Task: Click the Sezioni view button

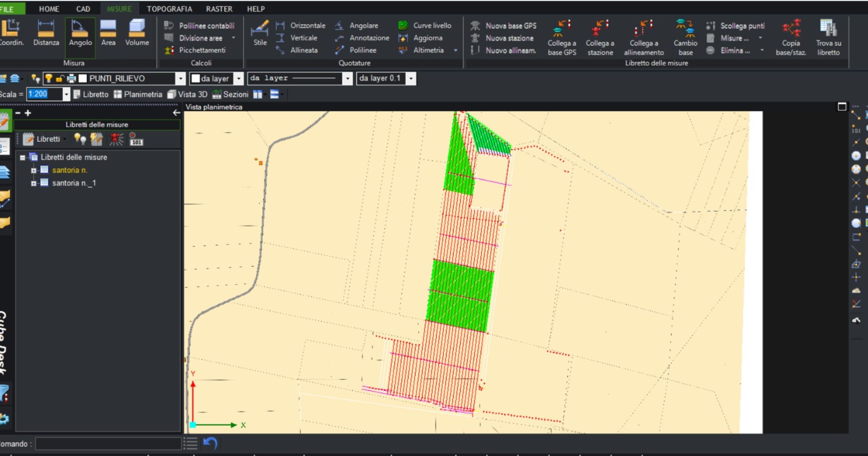Action: click(230, 94)
